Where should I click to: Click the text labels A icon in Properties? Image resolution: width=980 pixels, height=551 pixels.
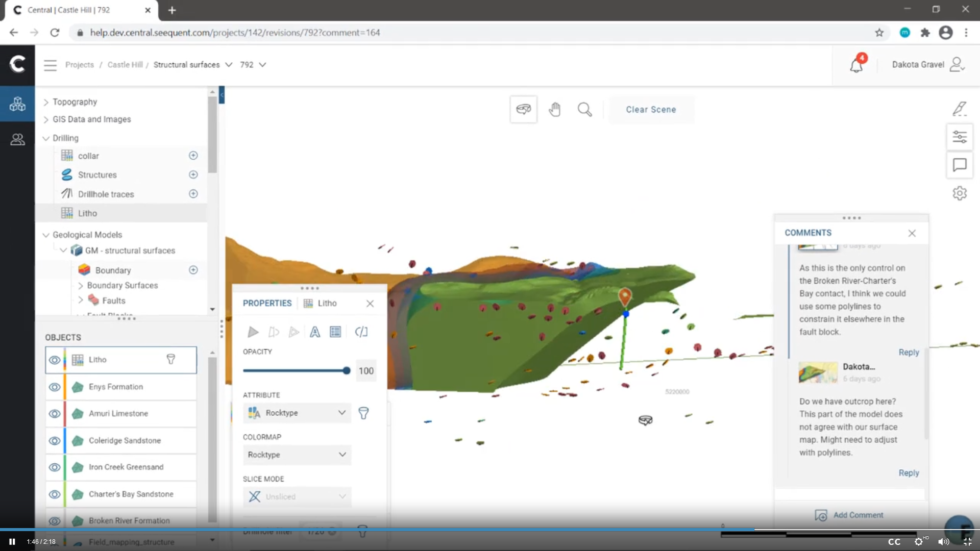[x=315, y=332]
